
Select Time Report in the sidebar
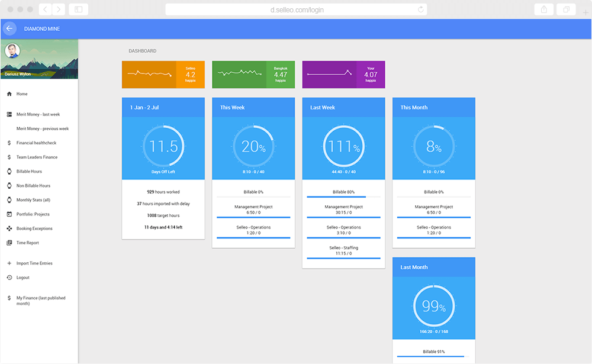point(28,243)
